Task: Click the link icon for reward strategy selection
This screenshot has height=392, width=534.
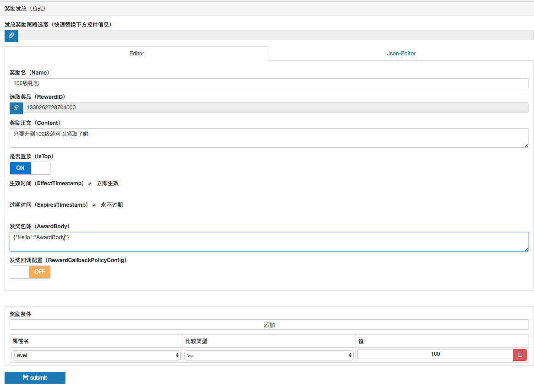Action: [11, 36]
